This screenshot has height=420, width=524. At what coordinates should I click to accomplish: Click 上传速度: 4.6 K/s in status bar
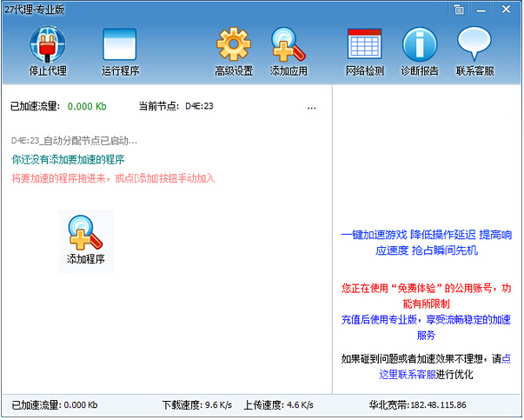tap(278, 405)
